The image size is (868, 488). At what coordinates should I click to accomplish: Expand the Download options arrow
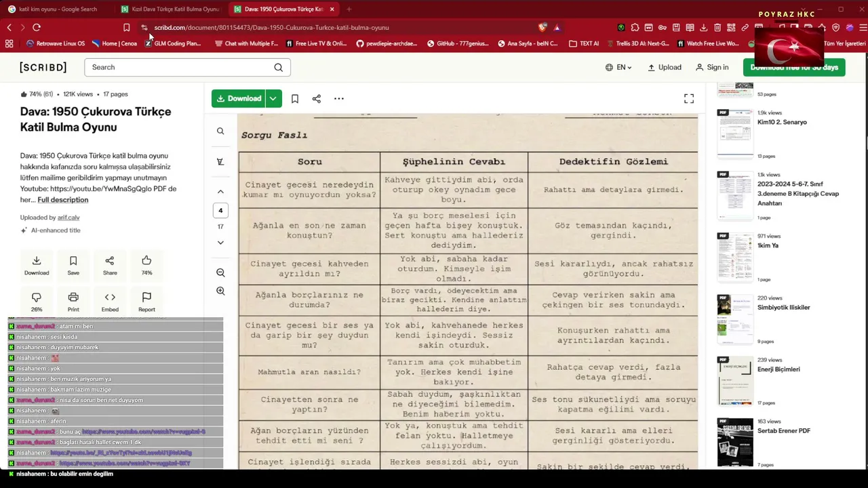tap(273, 98)
